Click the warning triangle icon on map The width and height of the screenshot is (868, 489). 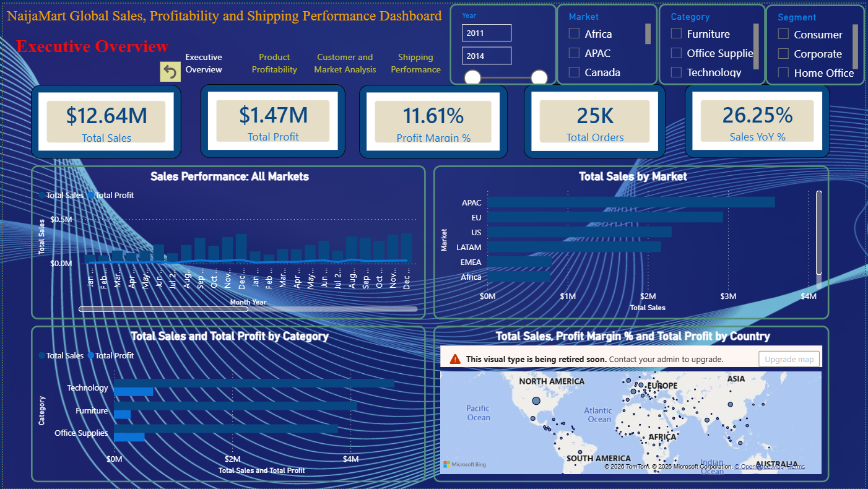coord(455,358)
